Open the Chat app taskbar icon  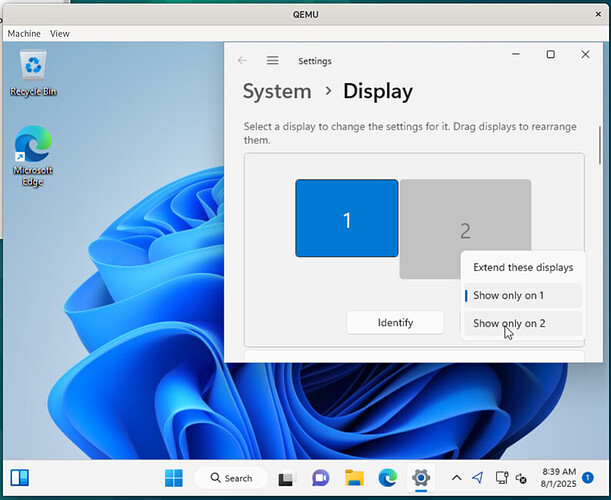pyautogui.click(x=320, y=478)
